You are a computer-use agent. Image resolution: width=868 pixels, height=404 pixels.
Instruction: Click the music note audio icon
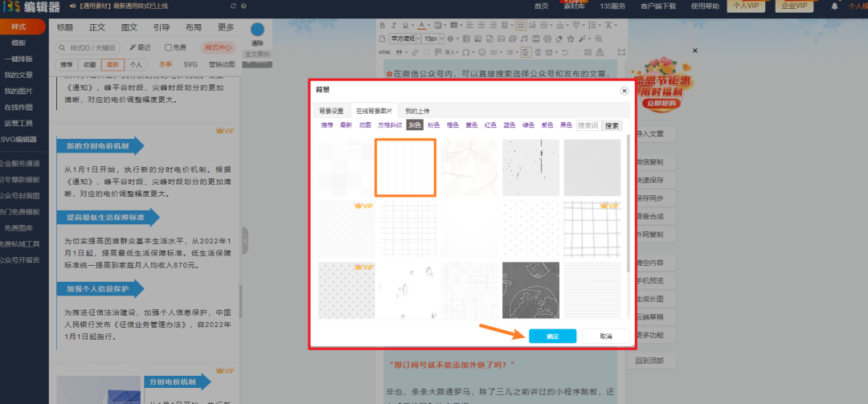(x=524, y=39)
